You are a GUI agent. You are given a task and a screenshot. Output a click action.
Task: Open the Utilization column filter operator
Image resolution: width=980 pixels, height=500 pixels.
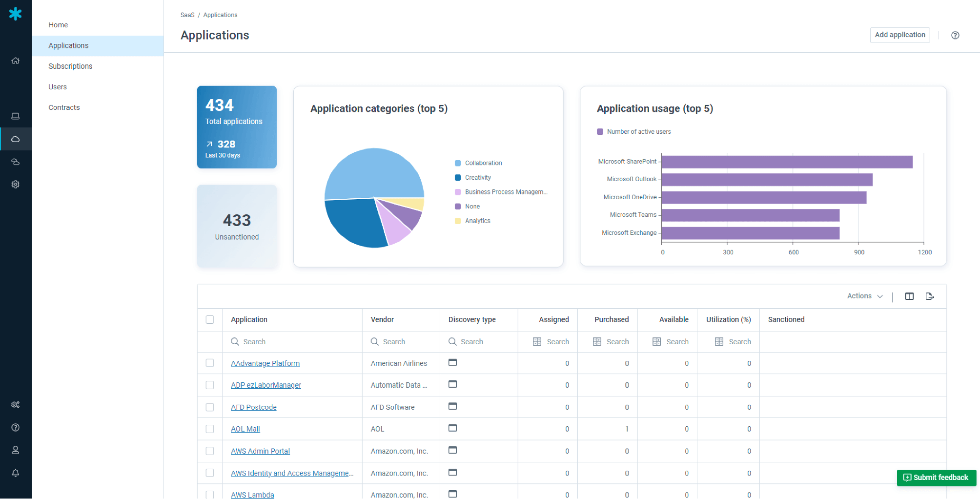[x=719, y=342]
